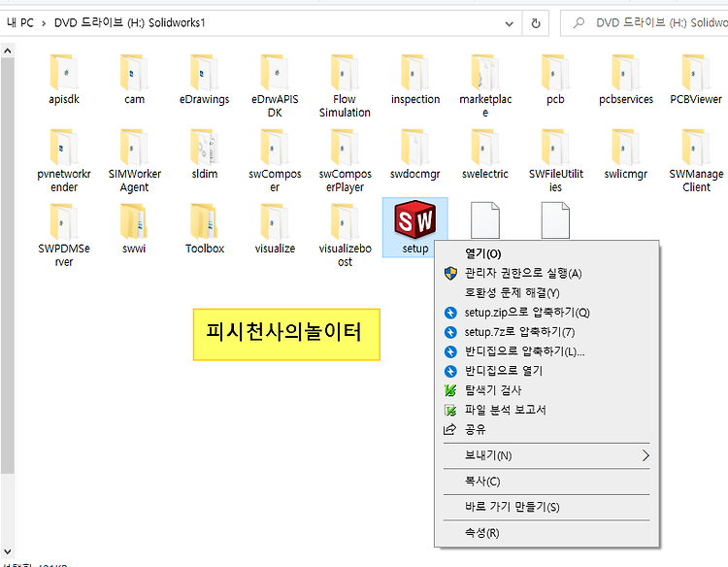The height and width of the screenshot is (567, 728).
Task: Select the swComposerPlayer folder
Action: pos(345,160)
